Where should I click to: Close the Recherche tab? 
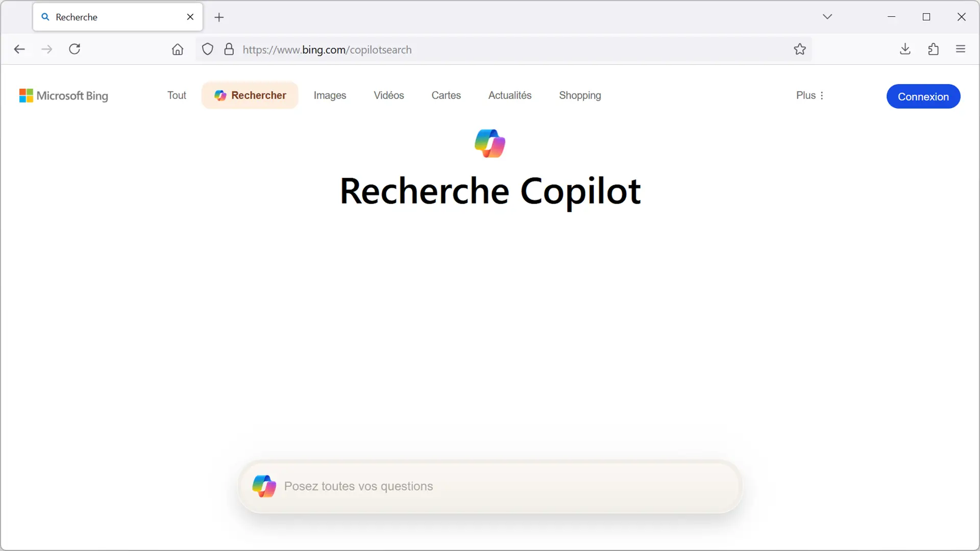[190, 17]
